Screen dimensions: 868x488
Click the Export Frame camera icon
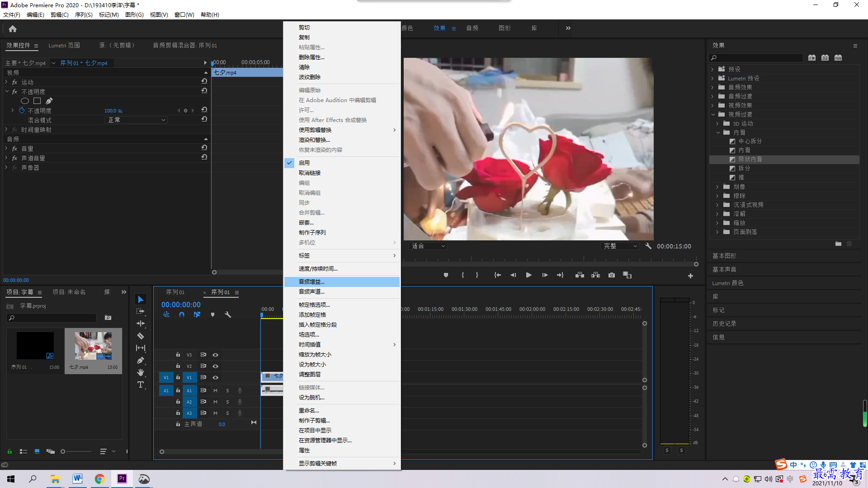[612, 275]
